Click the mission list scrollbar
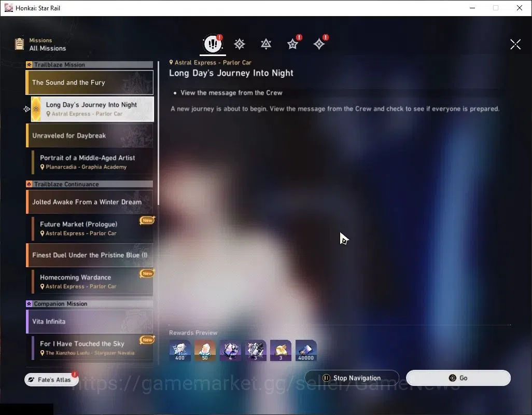532x415 pixels. click(x=158, y=132)
